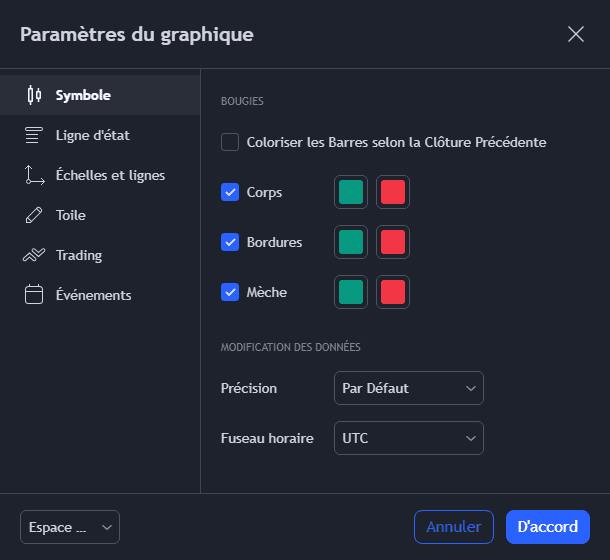Click the Toile pencil icon
Viewport: 610px width, 560px height.
34,215
